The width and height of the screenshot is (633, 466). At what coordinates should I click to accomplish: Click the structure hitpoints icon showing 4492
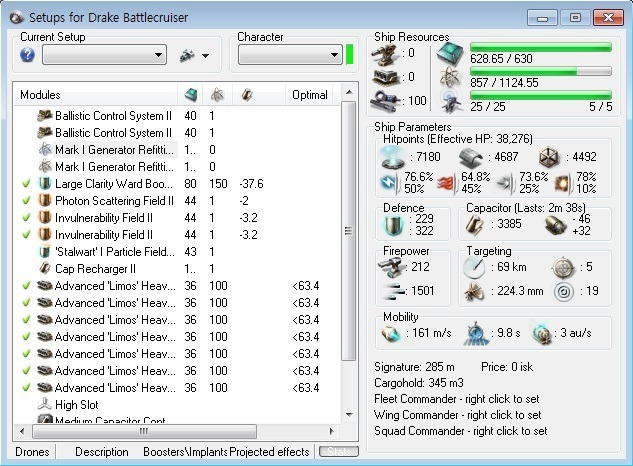549,157
